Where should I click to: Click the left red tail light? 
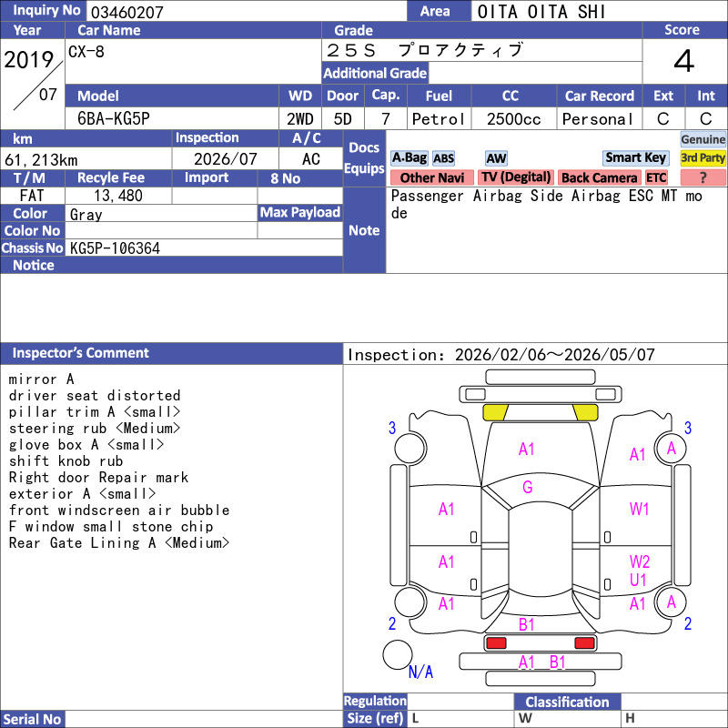(496, 643)
